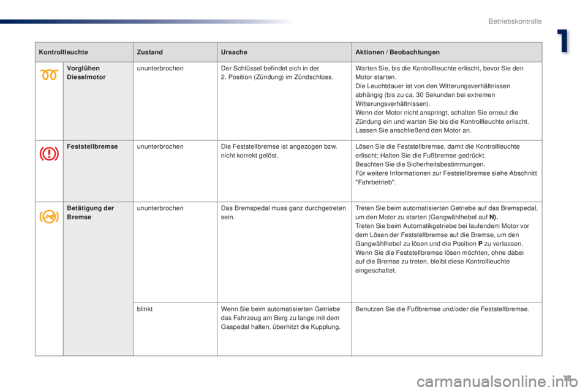Click 'Gaspedal halten, überhitzt die Kupplung.' line
The width and height of the screenshot is (588, 392).
pyautogui.click(x=281, y=326)
